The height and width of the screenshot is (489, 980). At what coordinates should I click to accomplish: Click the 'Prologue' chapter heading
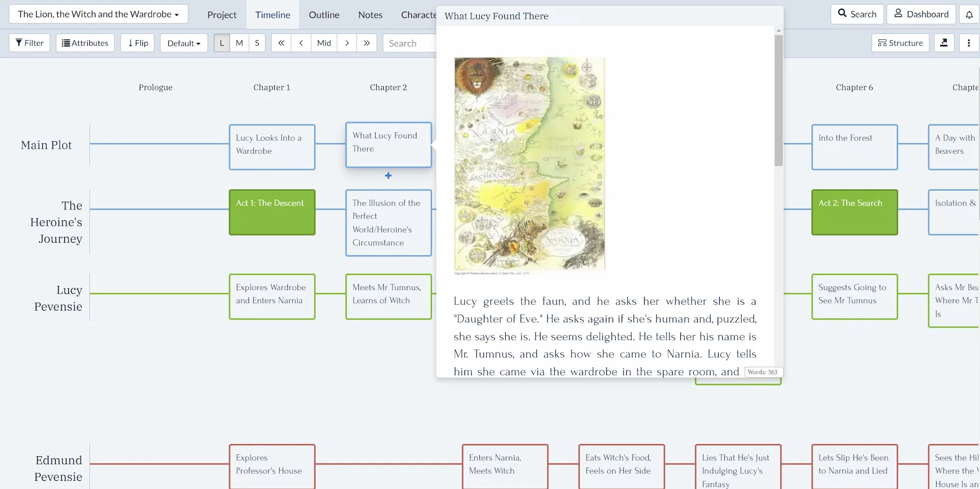156,87
